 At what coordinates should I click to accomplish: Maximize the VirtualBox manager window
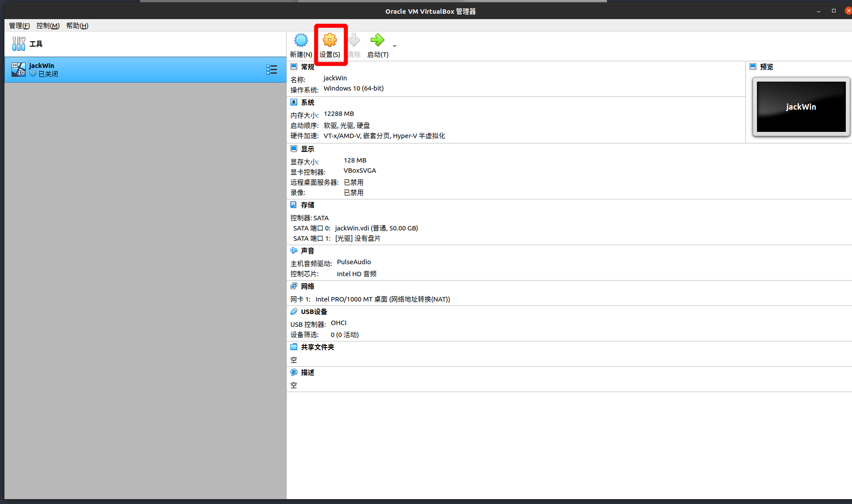(x=833, y=11)
